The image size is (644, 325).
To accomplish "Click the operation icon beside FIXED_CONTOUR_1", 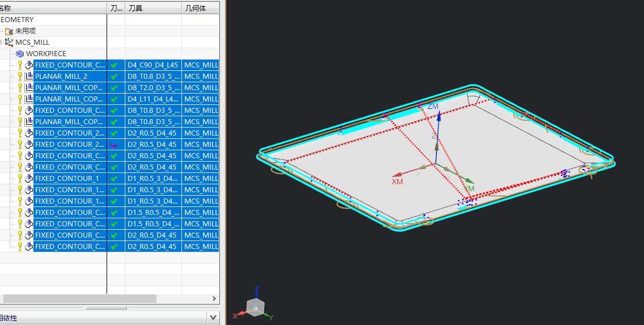I will click(29, 179).
